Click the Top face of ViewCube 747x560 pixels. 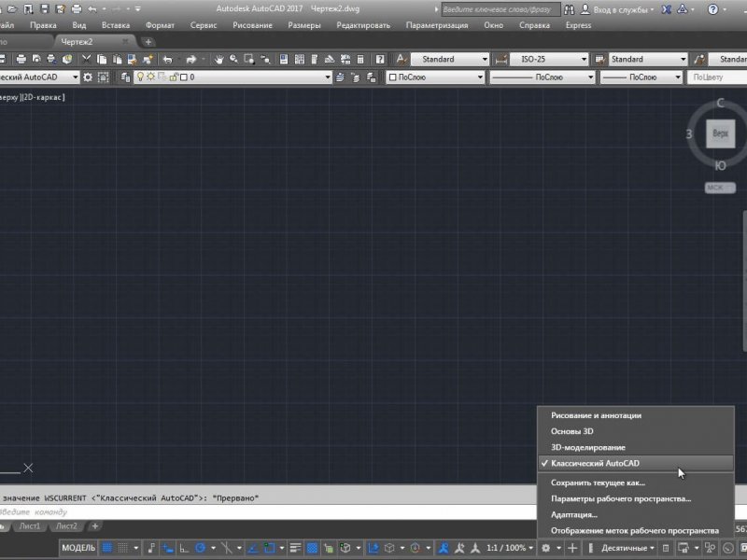coord(720,133)
